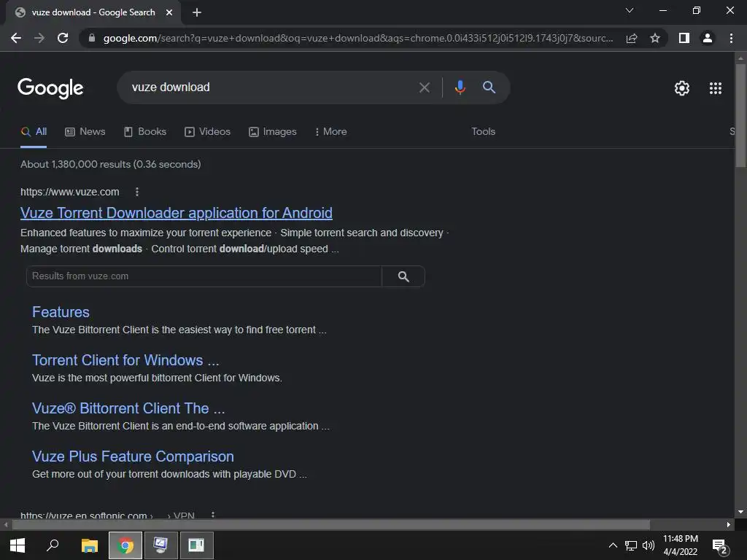This screenshot has height=560, width=747.
Task: Open more options for softonic result
Action: click(x=213, y=515)
